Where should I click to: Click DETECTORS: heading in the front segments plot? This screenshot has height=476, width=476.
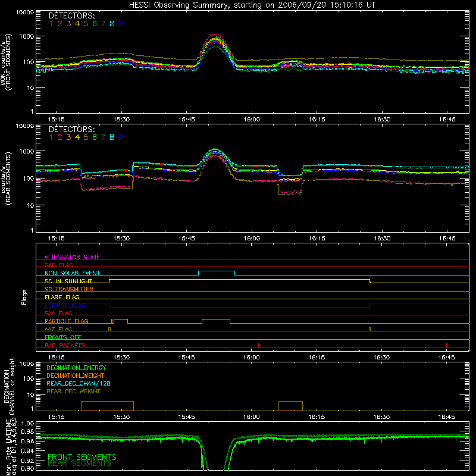pyautogui.click(x=71, y=16)
